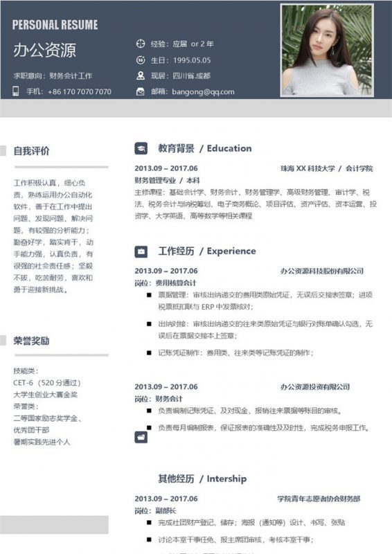Viewport: 392px width, 554px height.
Task: Click the position 岗位：副部长
Action: tap(155, 510)
